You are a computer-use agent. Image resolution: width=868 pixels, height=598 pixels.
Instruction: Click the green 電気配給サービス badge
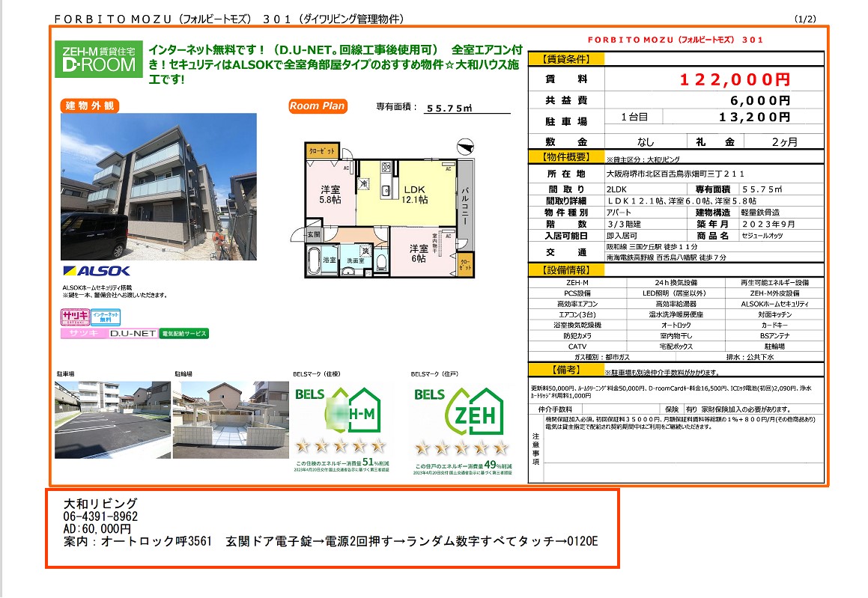[x=184, y=334]
